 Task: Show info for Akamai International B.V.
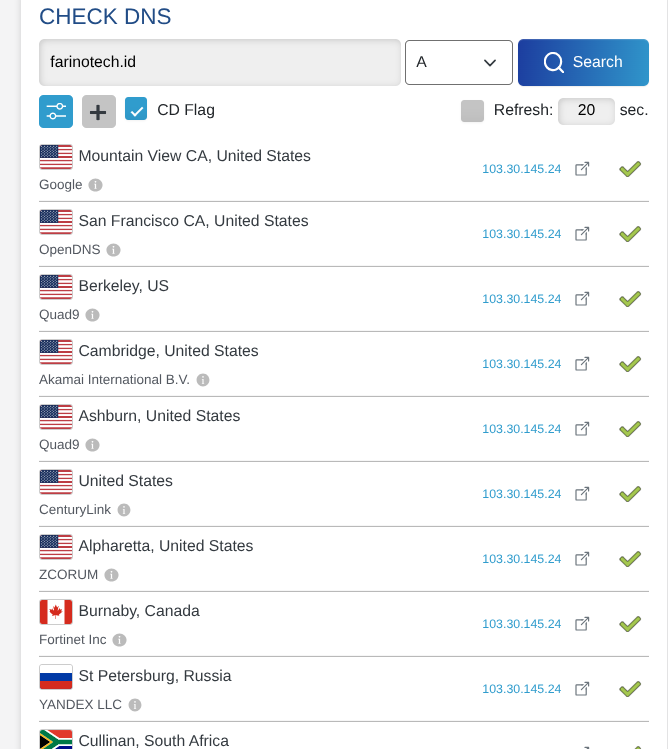[203, 380]
